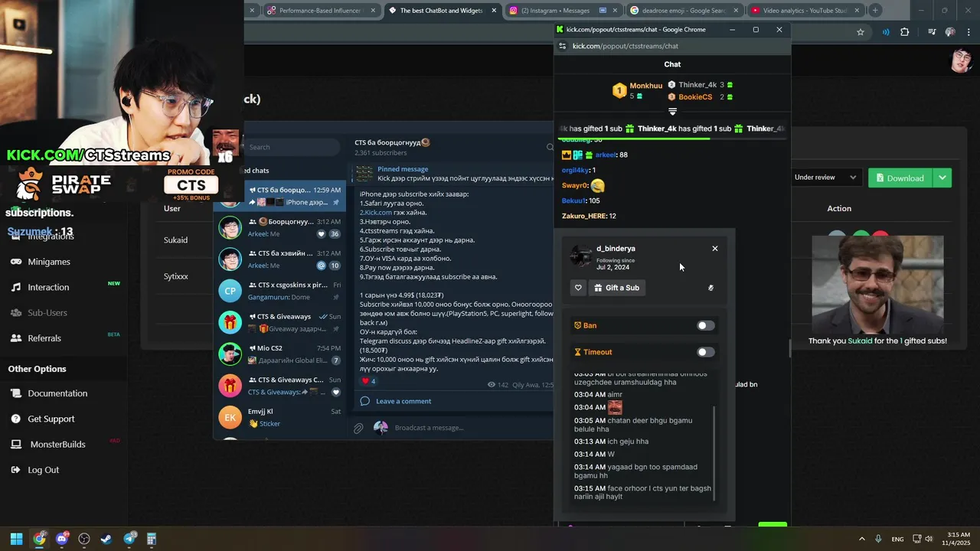Screen dimensions: 980x551
Task: Open the Chrome extensions puzzle icon
Action: [x=905, y=32]
